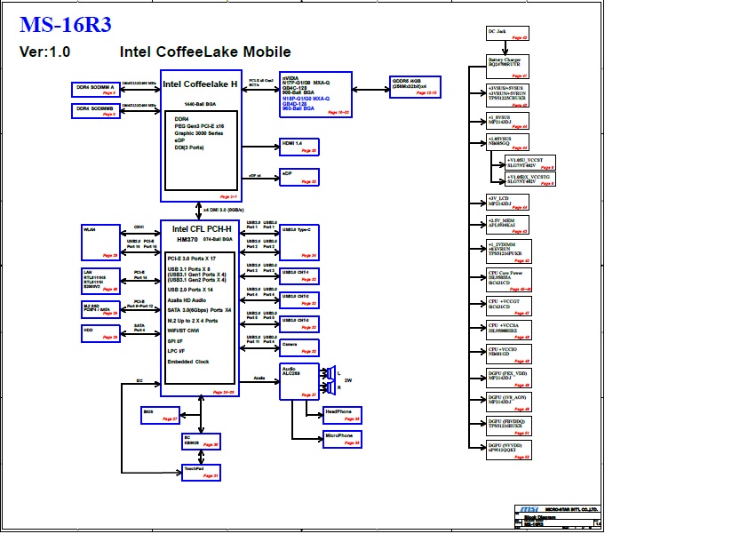Click the "+3VSUS/+5VSUS" power rail label

point(505,88)
